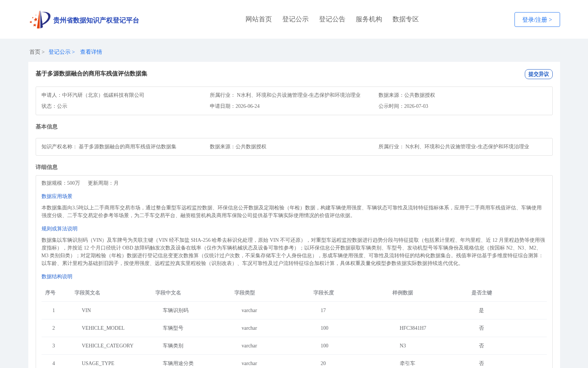Click the VEHICLE_CATEGORY field cell

tap(108, 346)
